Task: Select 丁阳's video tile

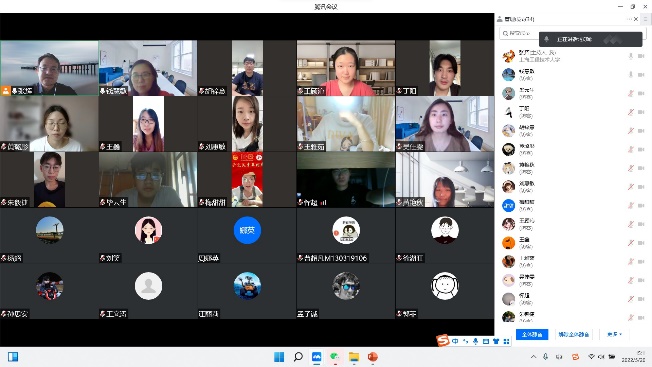Action: 445,68
